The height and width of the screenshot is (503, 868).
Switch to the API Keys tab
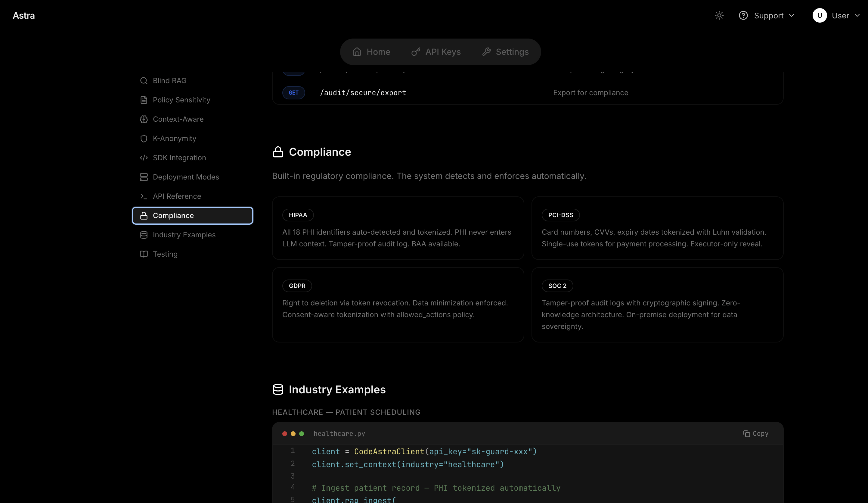point(436,52)
